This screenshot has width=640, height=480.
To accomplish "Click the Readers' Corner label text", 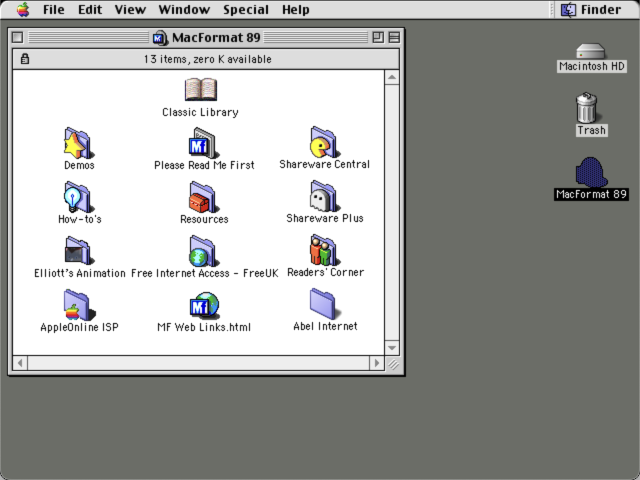I will click(x=325, y=272).
